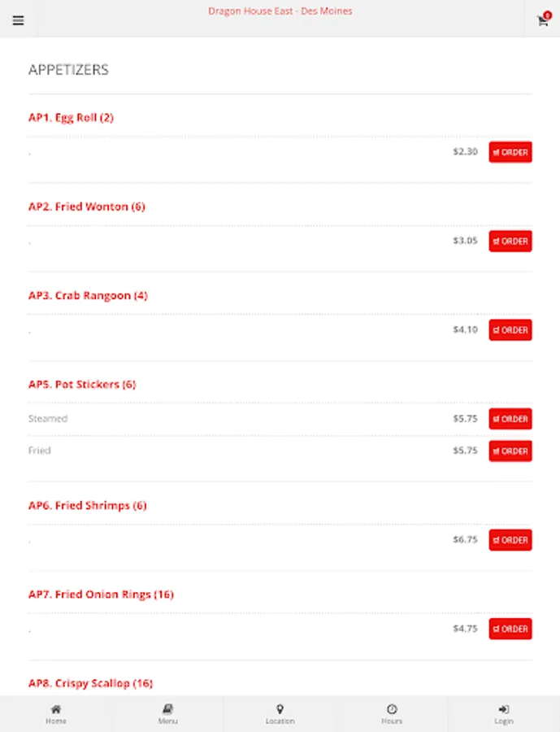Order Fried Pot Stickers
This screenshot has height=732, width=560.
click(510, 451)
